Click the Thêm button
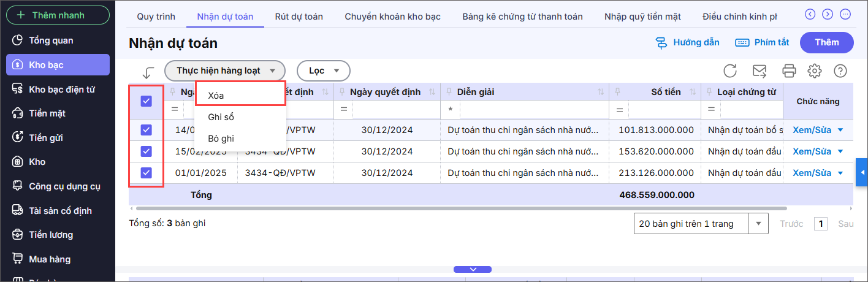The image size is (868, 282). [x=827, y=42]
